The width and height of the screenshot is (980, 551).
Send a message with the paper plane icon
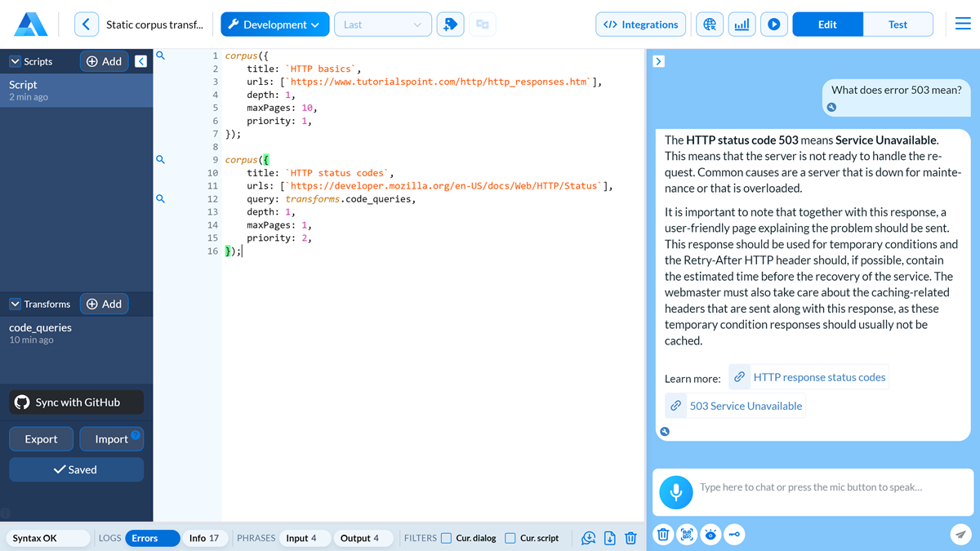click(960, 534)
